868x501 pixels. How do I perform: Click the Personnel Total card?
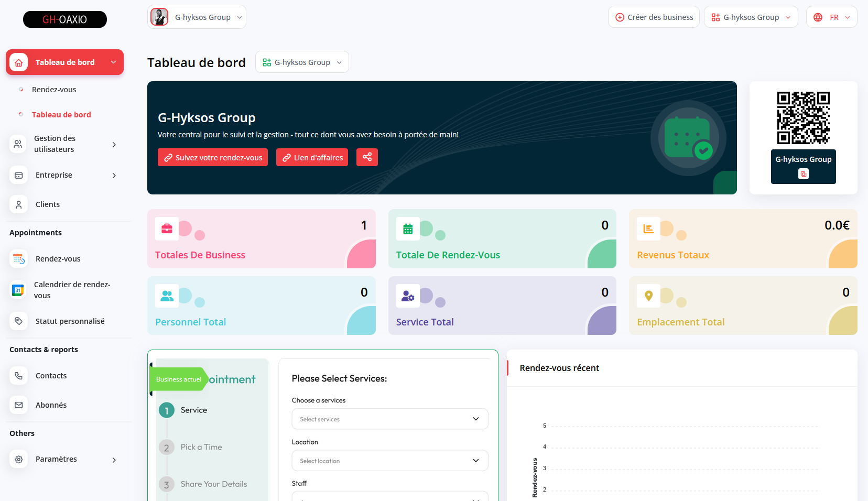(262, 306)
